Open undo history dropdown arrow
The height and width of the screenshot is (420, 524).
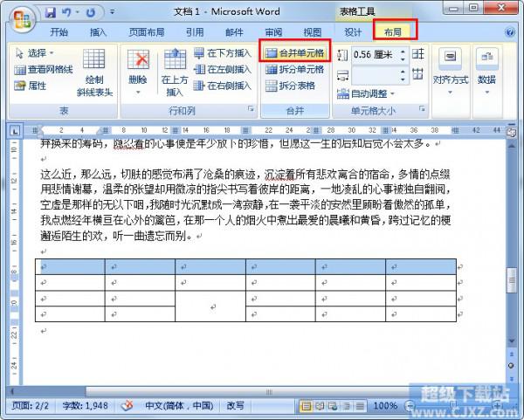(77, 12)
